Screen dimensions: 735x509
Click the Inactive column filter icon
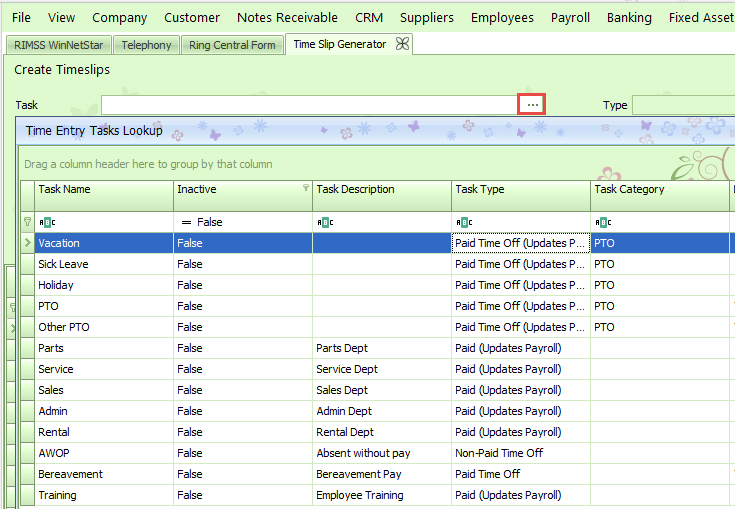click(x=306, y=188)
